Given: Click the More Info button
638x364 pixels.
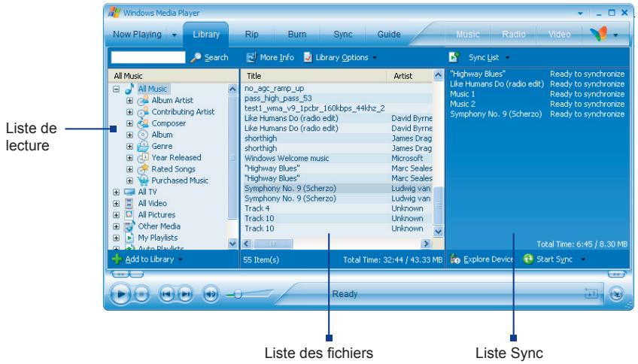Looking at the screenshot, I should [x=270, y=57].
